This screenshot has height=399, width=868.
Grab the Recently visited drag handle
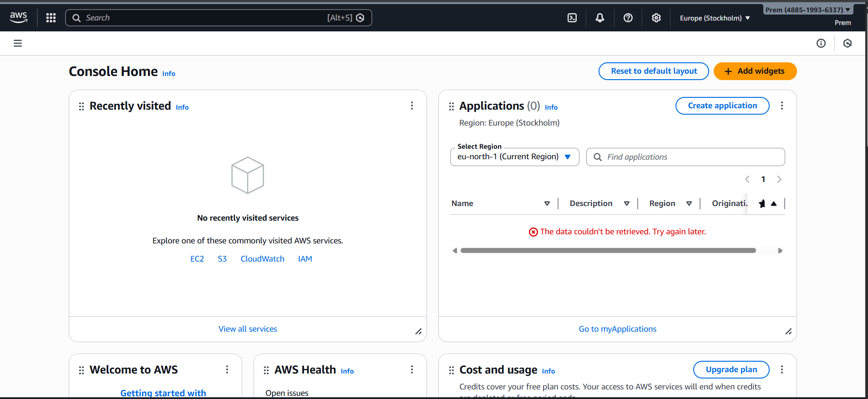point(81,106)
